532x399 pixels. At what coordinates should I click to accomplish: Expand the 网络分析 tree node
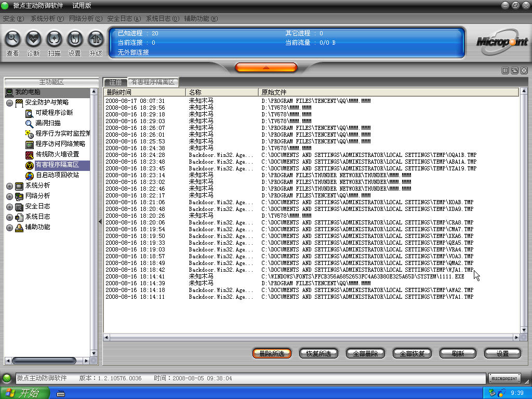9,196
